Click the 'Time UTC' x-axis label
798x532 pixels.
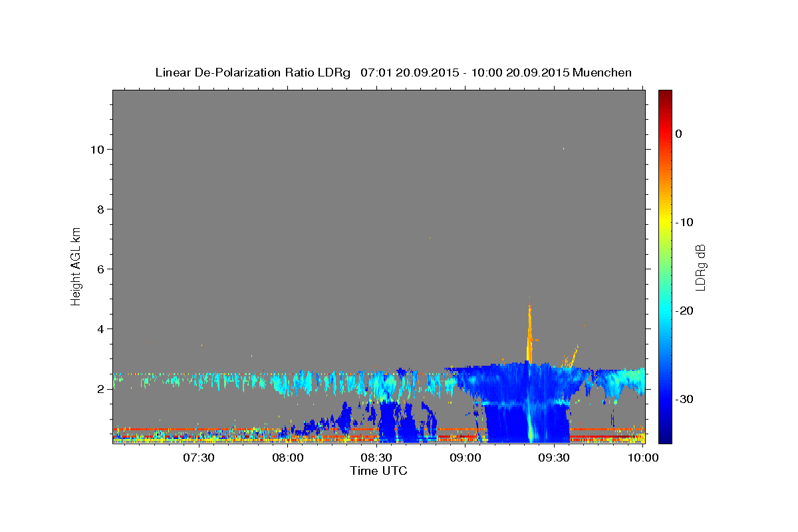[378, 471]
